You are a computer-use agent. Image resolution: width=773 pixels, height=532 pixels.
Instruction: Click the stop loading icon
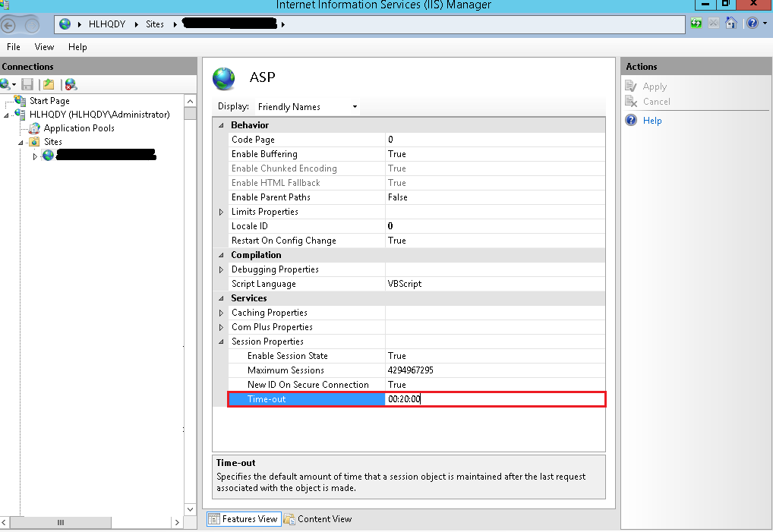coord(713,24)
